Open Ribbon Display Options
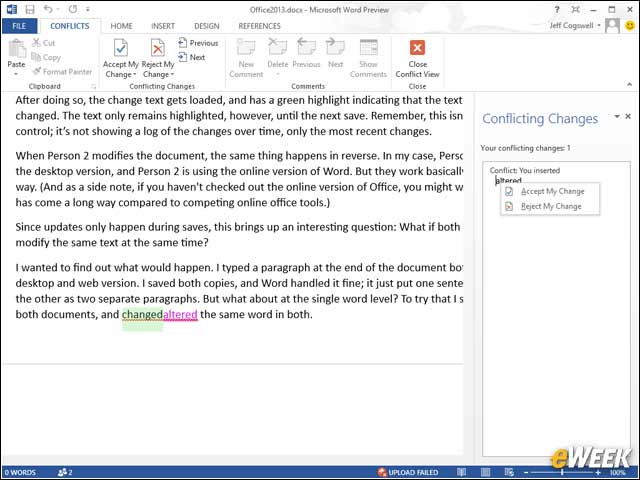The width and height of the screenshot is (640, 480). click(x=575, y=9)
